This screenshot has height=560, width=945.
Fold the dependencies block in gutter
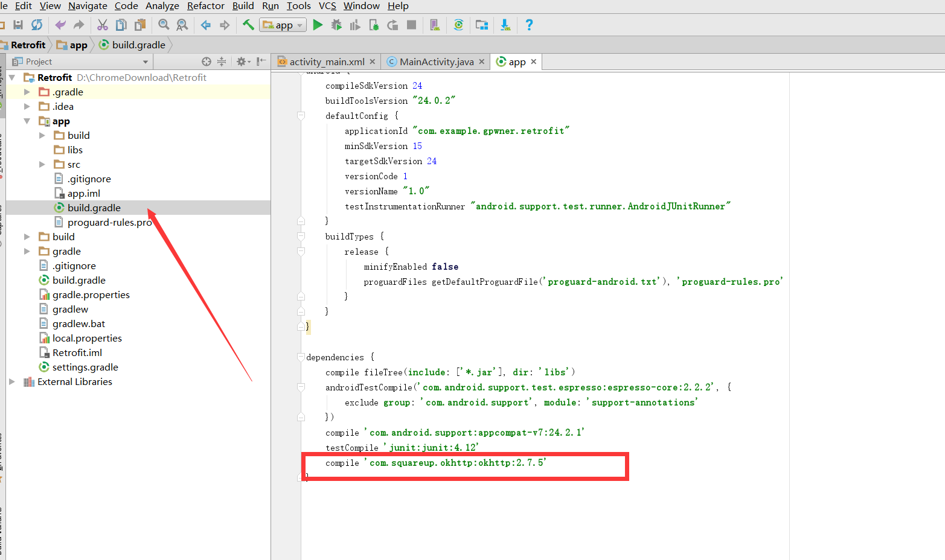[301, 357]
